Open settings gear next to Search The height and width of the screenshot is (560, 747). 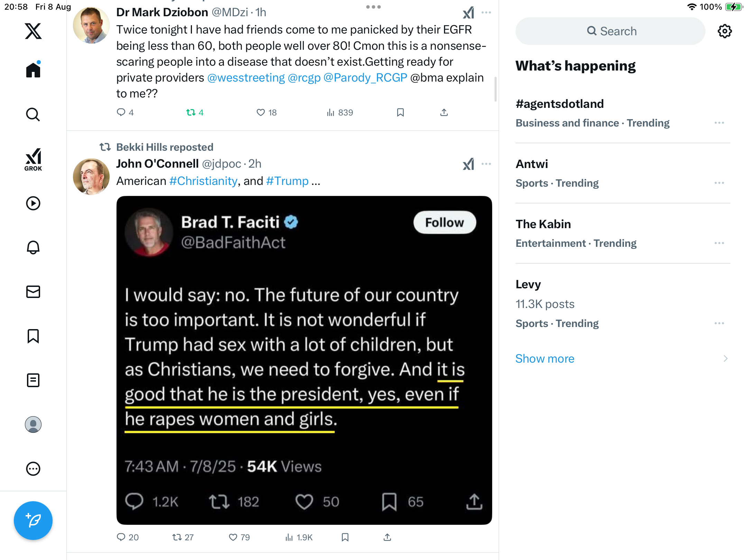coord(725,31)
